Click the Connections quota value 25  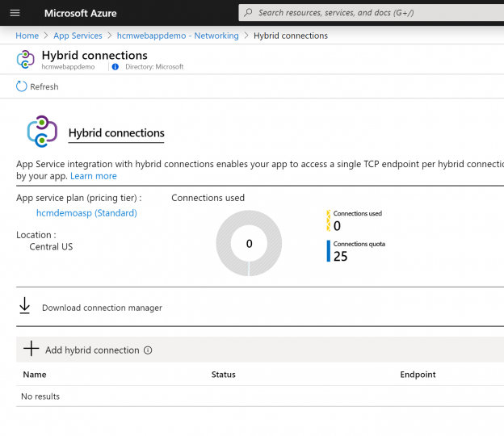340,257
